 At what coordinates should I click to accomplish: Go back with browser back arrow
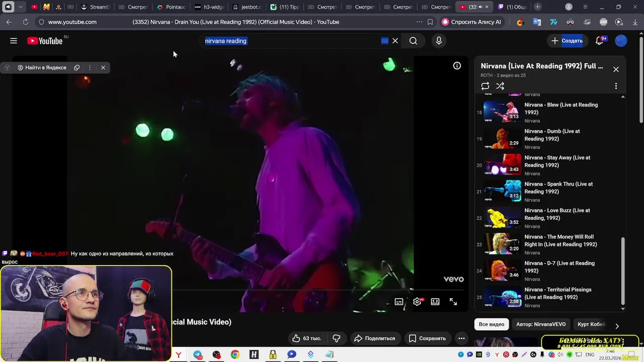pos(9,22)
